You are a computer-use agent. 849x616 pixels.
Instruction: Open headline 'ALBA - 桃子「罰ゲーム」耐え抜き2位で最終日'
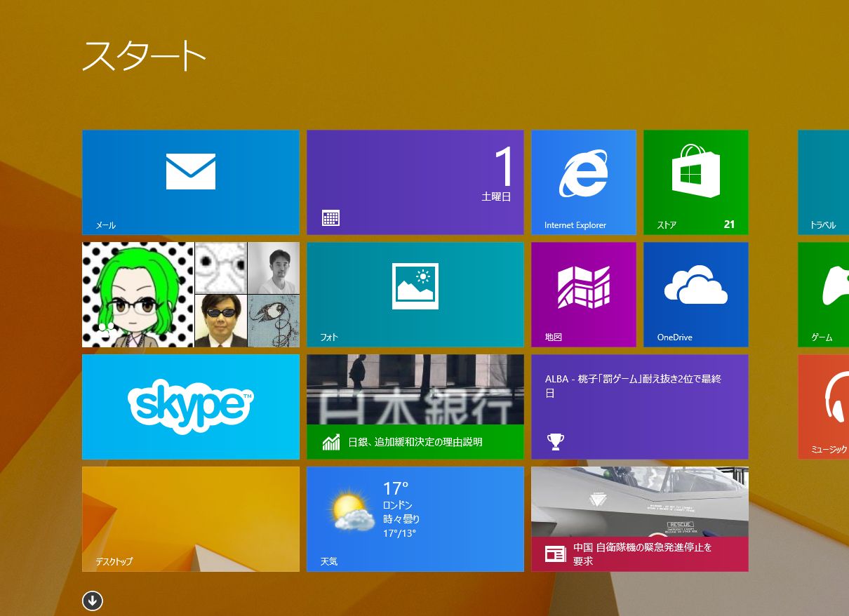634,386
